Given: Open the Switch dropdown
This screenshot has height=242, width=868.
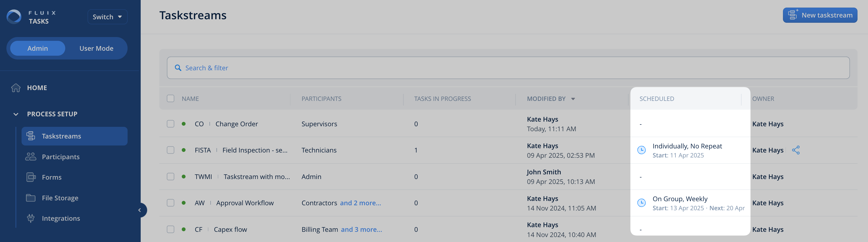Looking at the screenshot, I should pos(107,17).
